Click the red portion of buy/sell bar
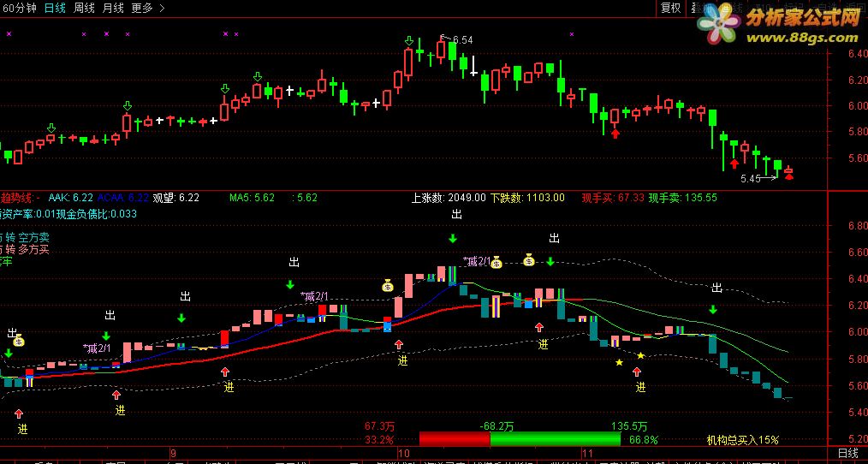Screen dimensions: 868x464 [x=455, y=439]
